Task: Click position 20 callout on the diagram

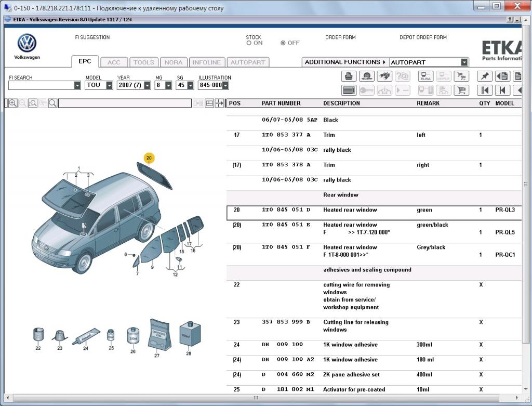Action: [149, 158]
